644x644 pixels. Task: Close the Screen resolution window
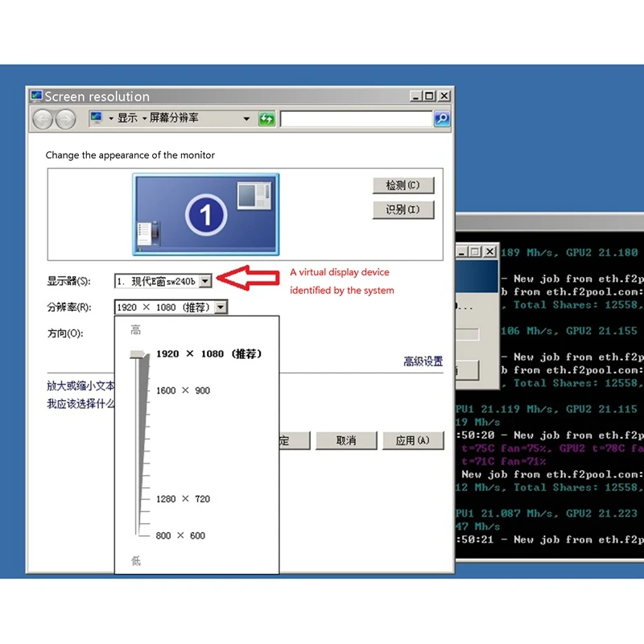point(444,96)
